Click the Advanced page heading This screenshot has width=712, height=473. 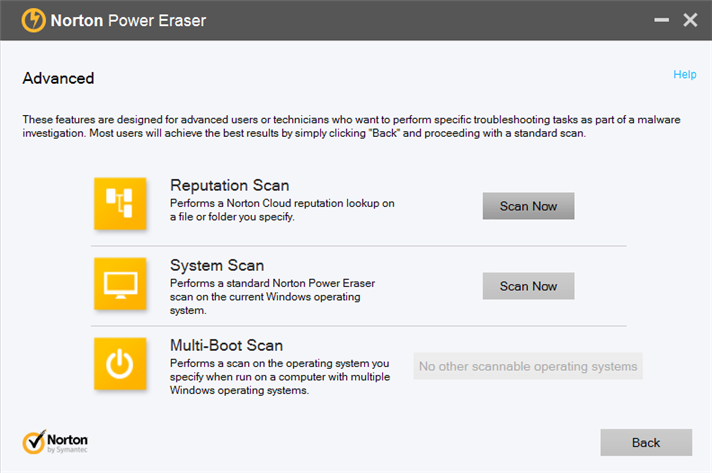point(58,78)
